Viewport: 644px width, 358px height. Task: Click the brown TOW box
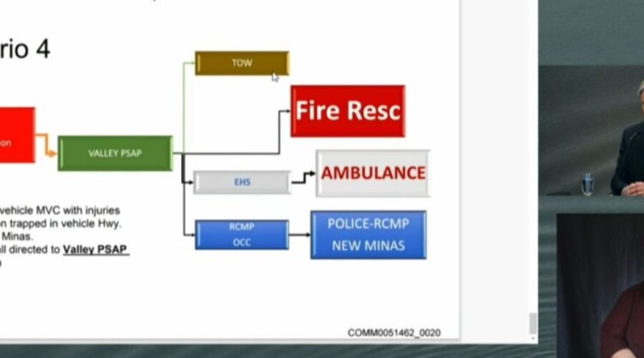point(242,63)
